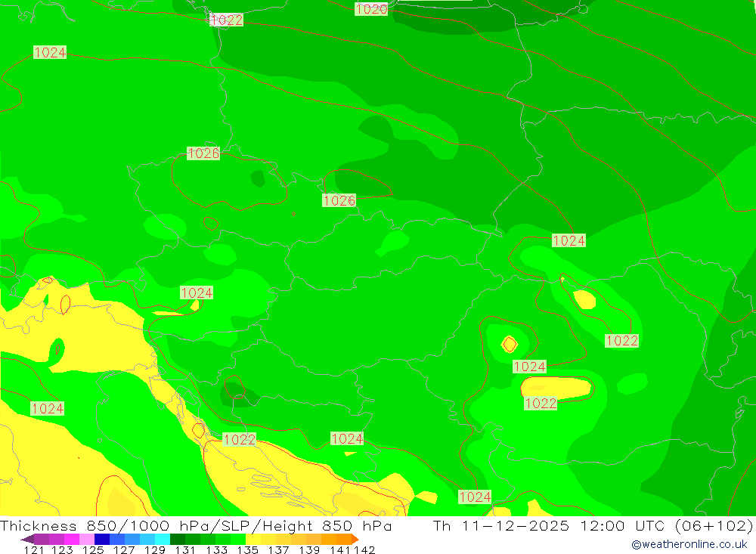756x554 pixels.
Task: Click the dark navy blue legend swatch
Action: click(x=102, y=539)
